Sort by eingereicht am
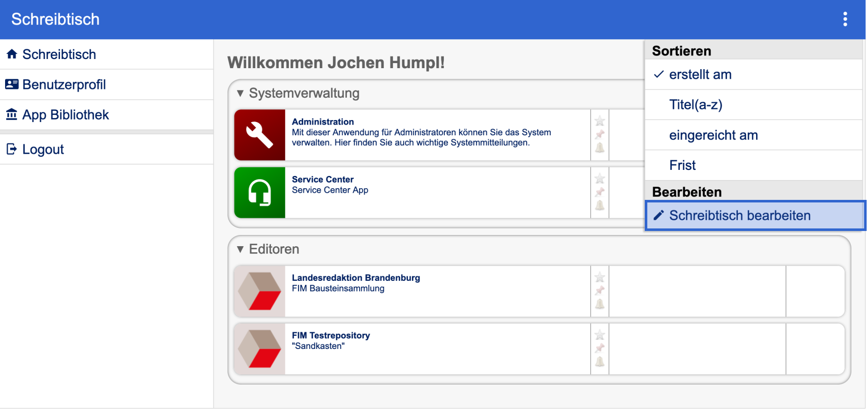868x411 pixels. click(x=713, y=135)
